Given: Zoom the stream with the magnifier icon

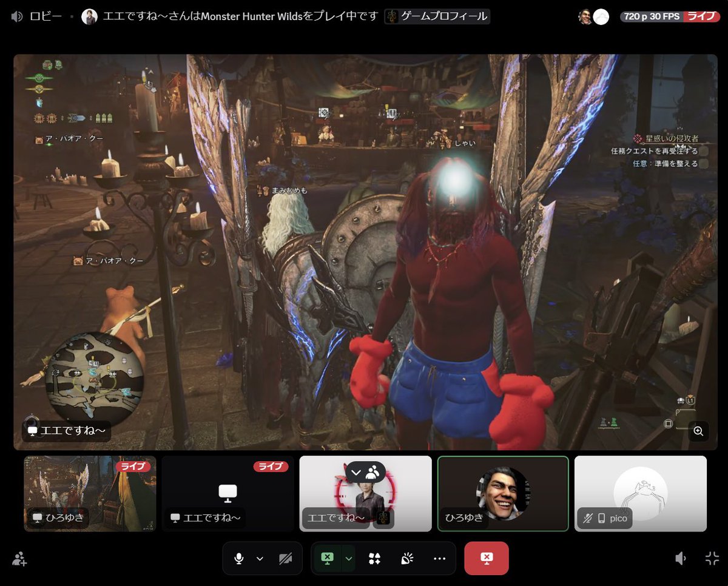Looking at the screenshot, I should pyautogui.click(x=698, y=431).
